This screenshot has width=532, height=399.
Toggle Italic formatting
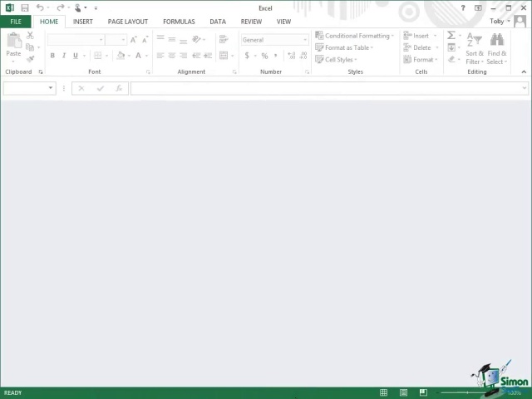(x=64, y=56)
